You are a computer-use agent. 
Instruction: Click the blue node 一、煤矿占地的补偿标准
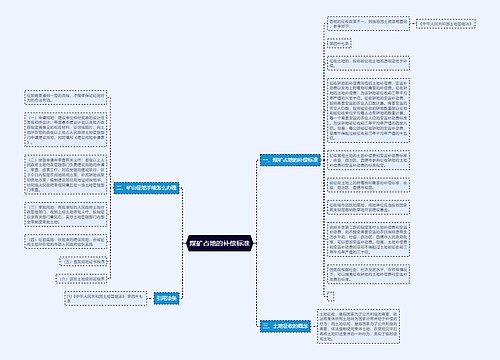[x=290, y=160]
